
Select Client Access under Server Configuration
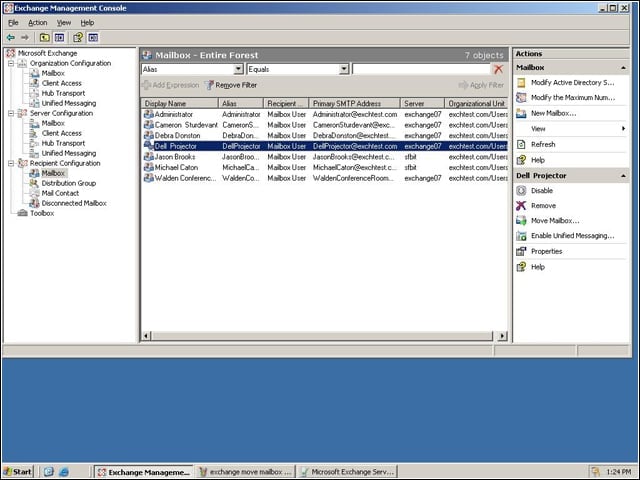(x=62, y=133)
